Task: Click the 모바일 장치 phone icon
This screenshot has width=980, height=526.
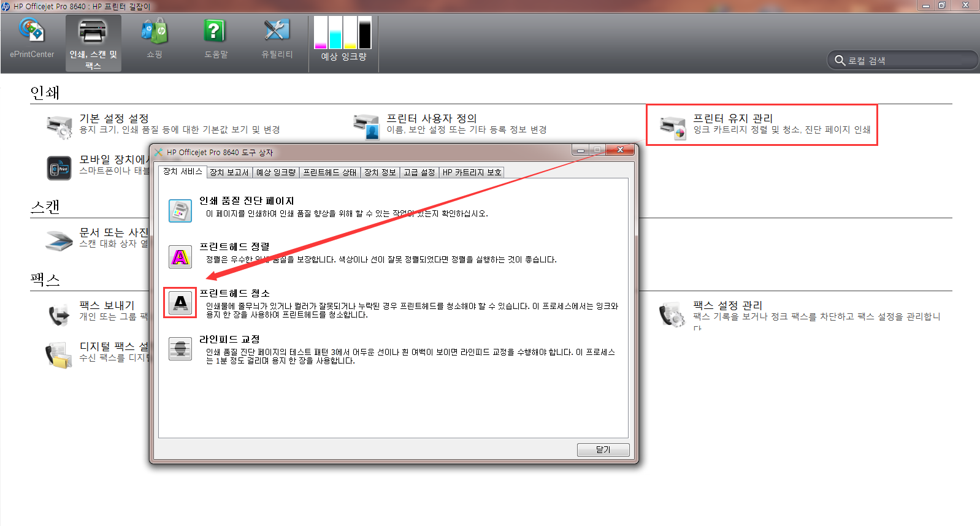Action: point(59,167)
